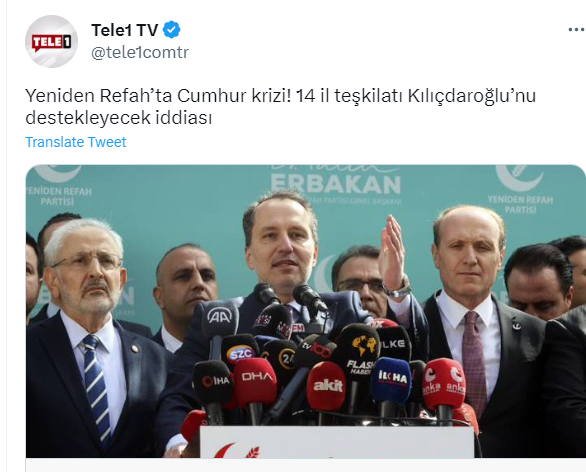586x472 pixels.
Task: Click the SZC microphone logo
Action: coord(240,351)
